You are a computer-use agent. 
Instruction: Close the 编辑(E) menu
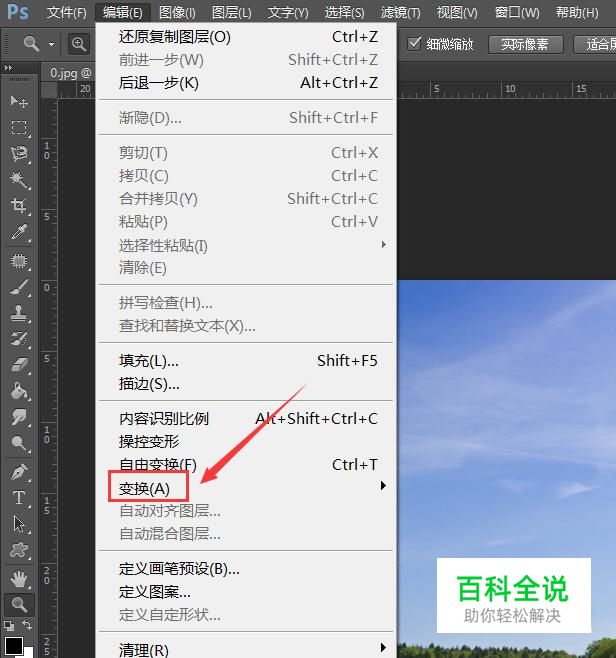click(x=123, y=12)
